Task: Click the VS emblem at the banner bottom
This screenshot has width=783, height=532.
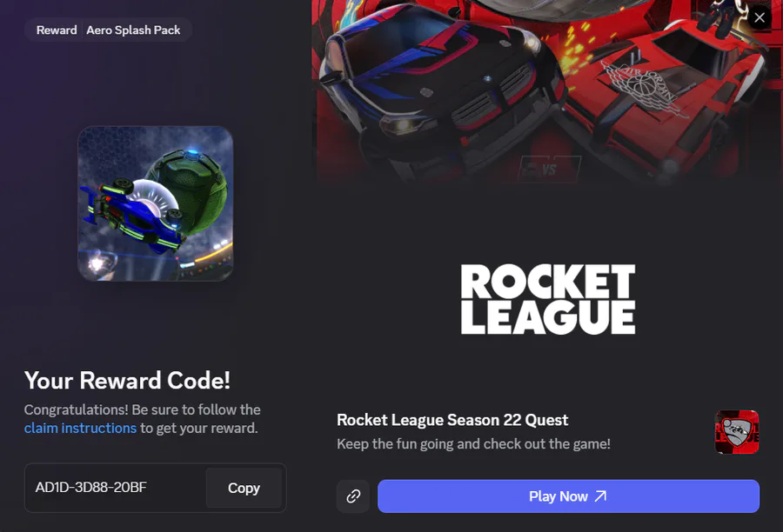Action: pyautogui.click(x=549, y=170)
